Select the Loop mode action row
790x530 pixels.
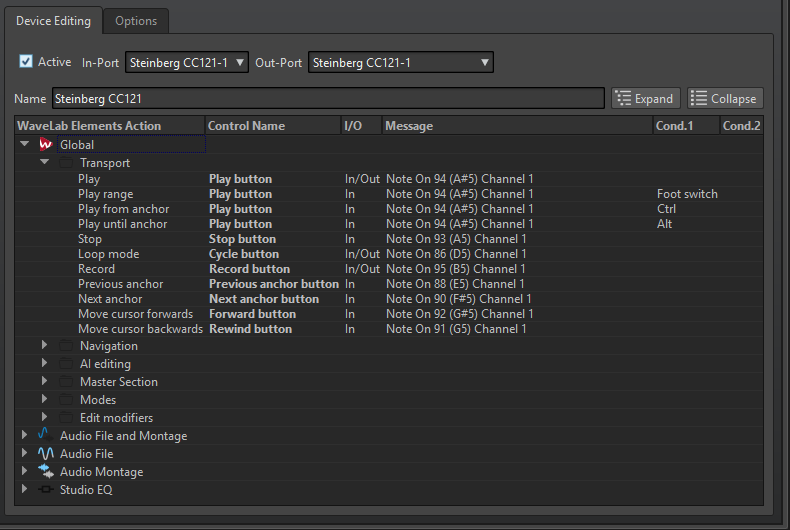click(108, 254)
